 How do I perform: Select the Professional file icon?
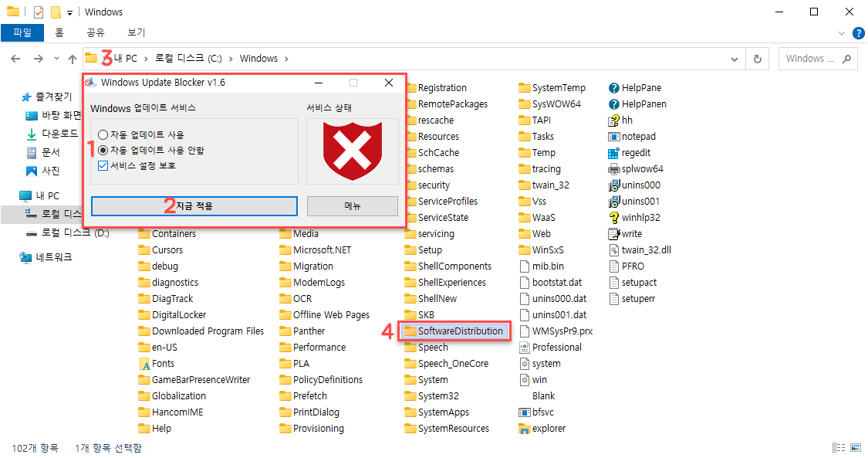point(524,348)
